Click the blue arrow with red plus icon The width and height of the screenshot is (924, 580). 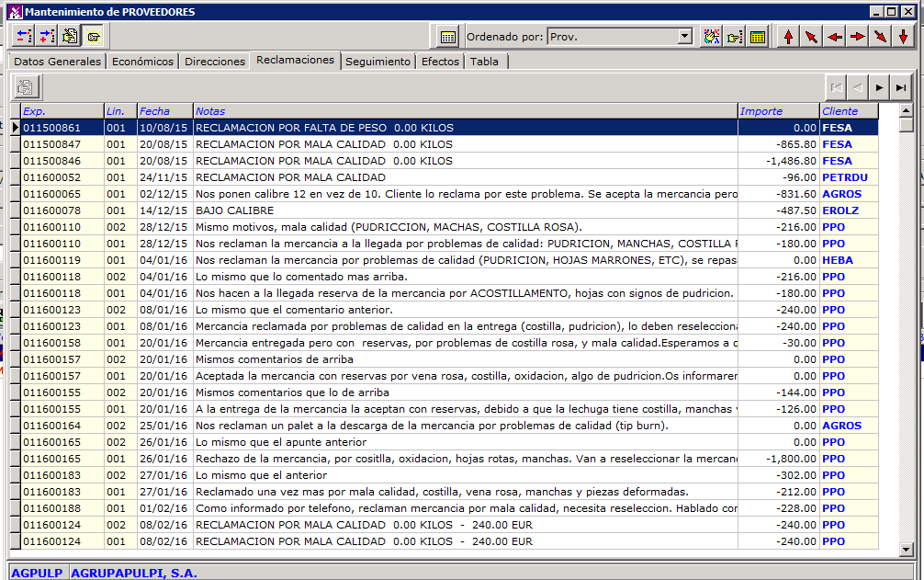tap(47, 37)
